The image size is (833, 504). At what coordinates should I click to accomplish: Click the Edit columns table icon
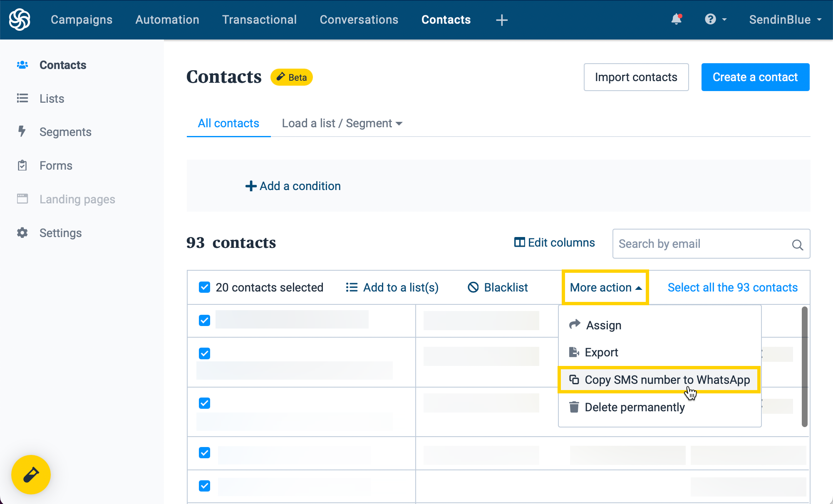[x=520, y=242]
